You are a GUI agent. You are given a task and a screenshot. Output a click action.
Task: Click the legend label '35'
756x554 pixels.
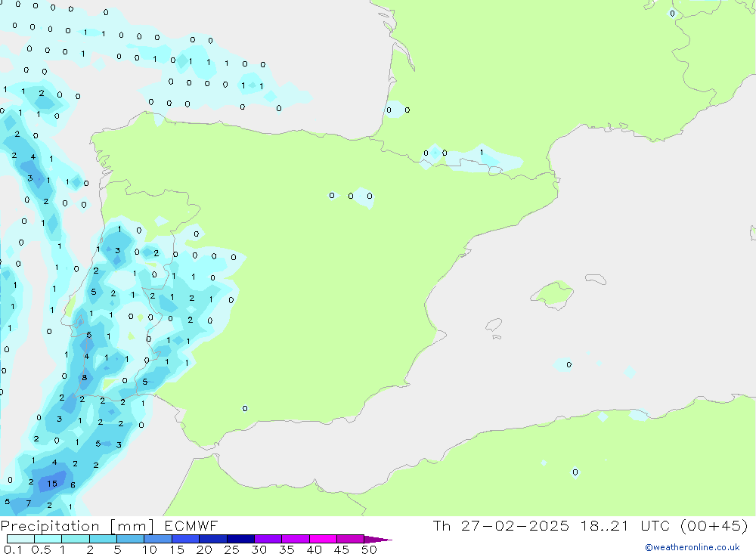click(287, 549)
